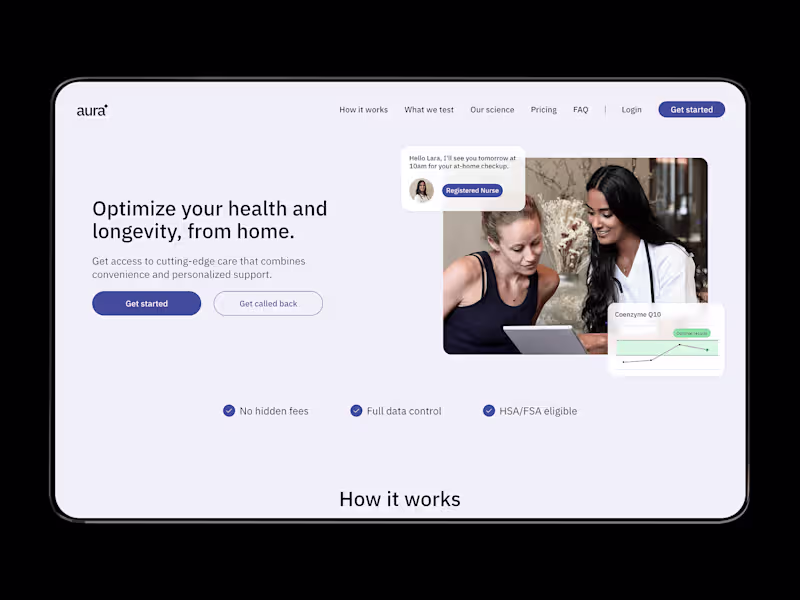
Task: Open the How it works nav item
Action: coord(363,110)
